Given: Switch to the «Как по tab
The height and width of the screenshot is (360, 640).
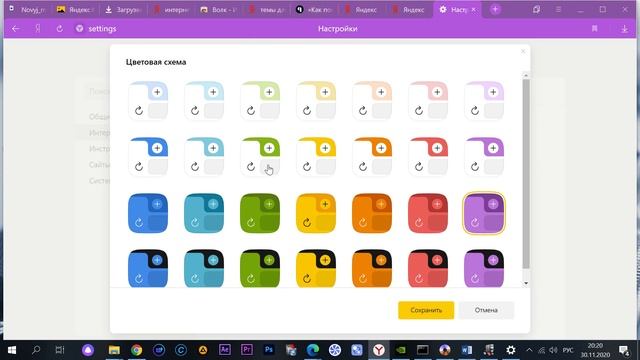Looking at the screenshot, I should [315, 9].
